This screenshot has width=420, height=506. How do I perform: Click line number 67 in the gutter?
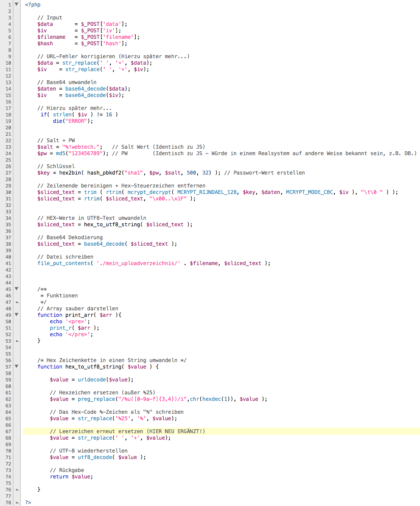pyautogui.click(x=8, y=431)
